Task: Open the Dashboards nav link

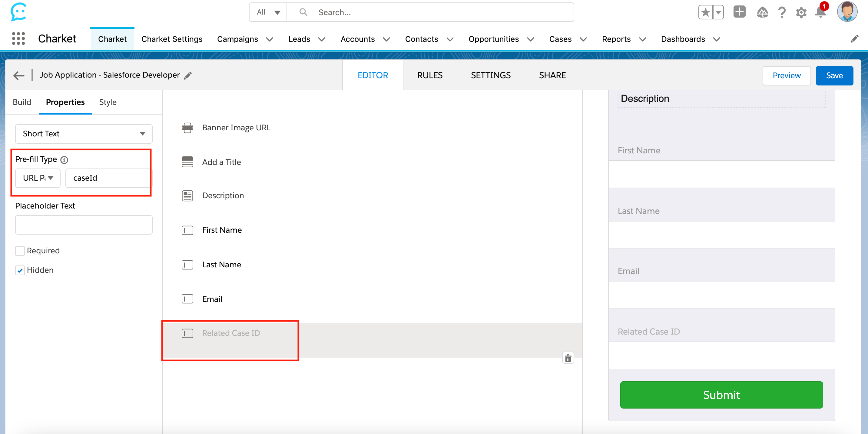Action: (x=683, y=39)
